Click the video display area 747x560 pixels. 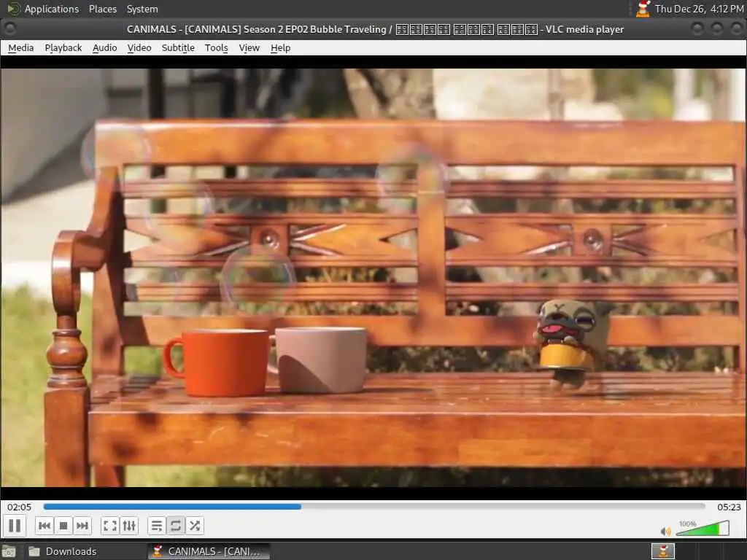pyautogui.click(x=373, y=278)
